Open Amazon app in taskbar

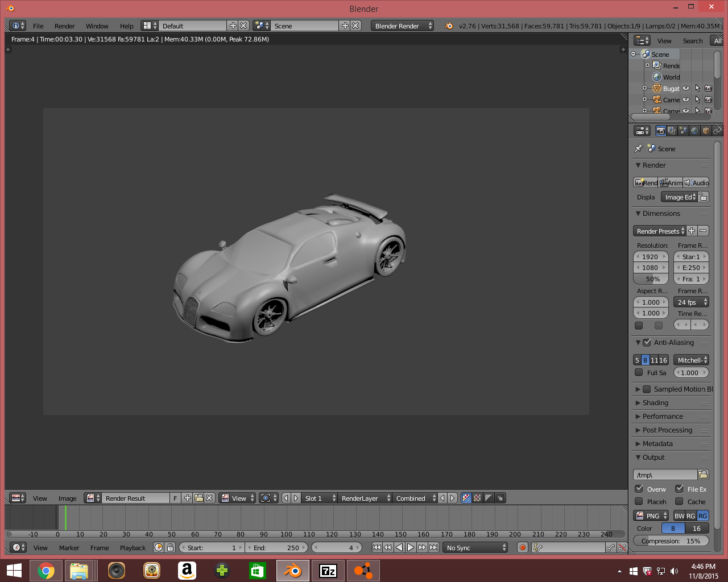187,570
